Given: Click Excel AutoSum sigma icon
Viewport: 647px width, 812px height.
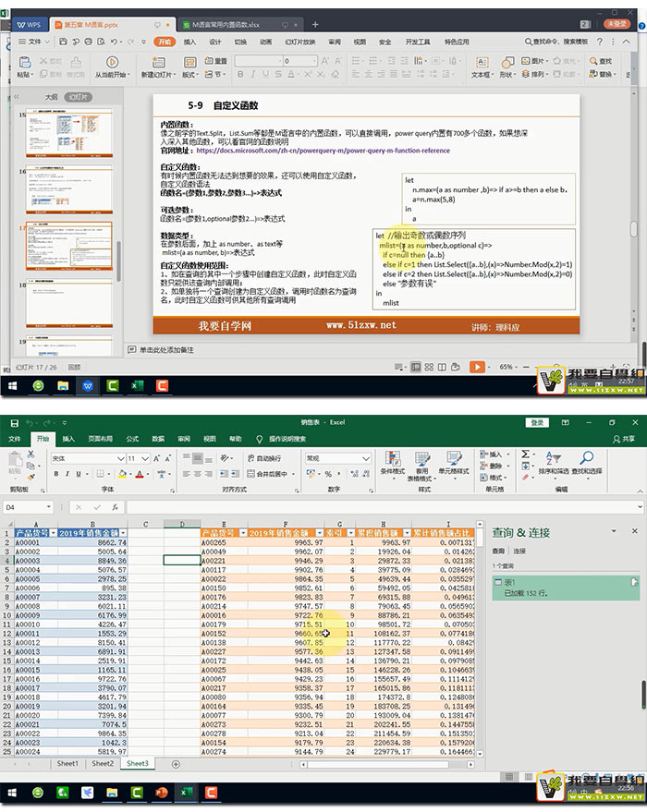Looking at the screenshot, I should (525, 454).
